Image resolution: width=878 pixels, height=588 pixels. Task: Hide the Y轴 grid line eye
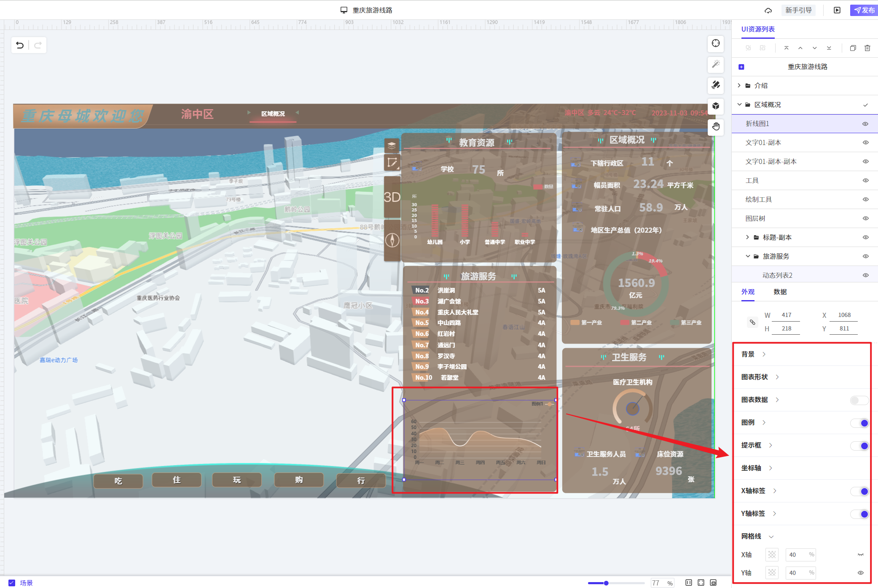click(860, 573)
